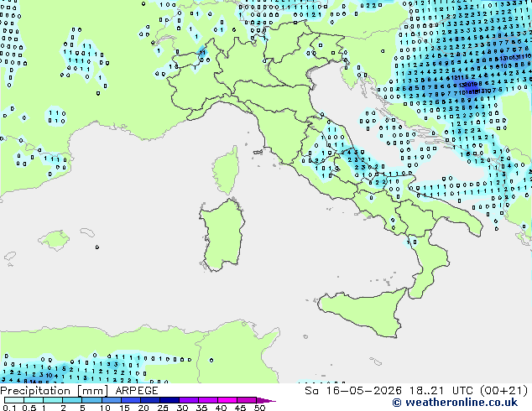Click the legend label '0.1'

9,408
